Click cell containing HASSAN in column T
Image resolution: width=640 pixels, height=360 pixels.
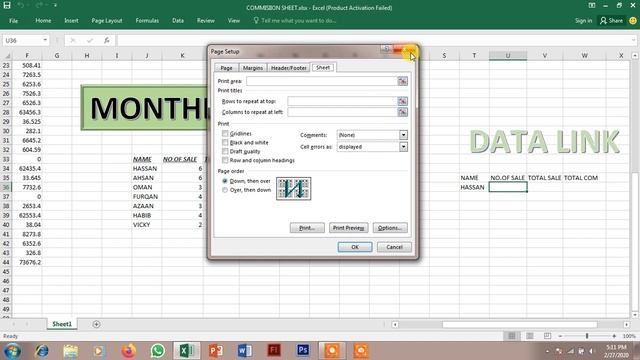[x=474, y=187]
